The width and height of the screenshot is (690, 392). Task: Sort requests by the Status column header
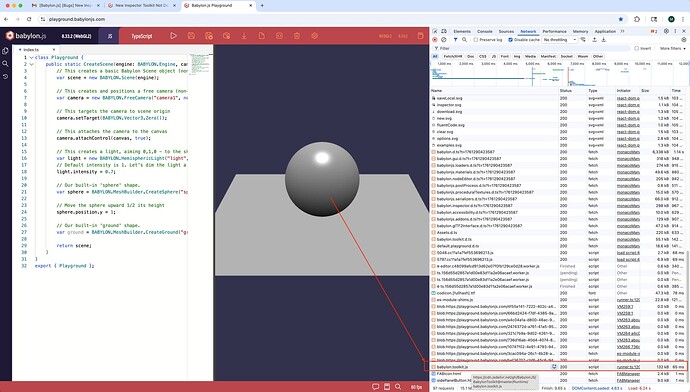(572, 91)
